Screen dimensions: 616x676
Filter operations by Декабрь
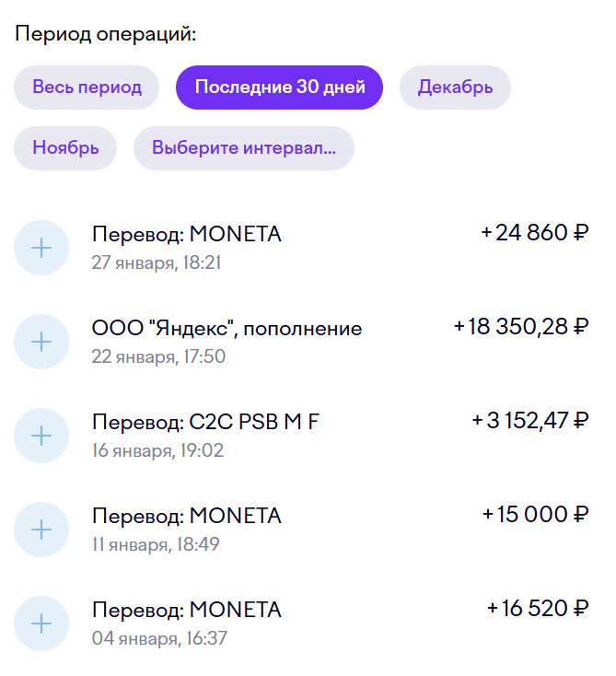(x=455, y=87)
